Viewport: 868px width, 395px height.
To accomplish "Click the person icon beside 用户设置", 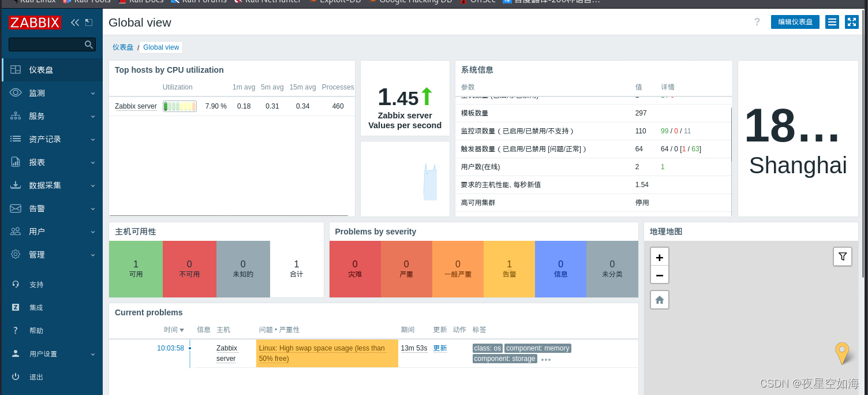I will point(16,353).
